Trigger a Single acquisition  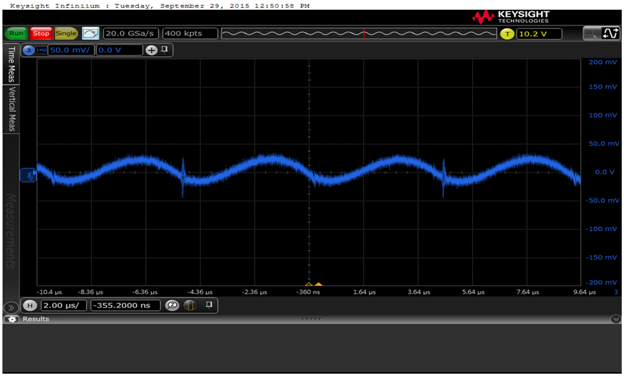(66, 33)
